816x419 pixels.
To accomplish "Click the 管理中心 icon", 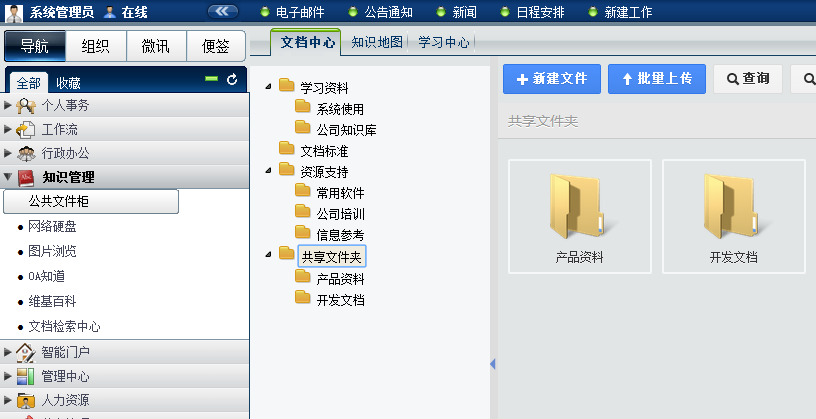I will (26, 376).
